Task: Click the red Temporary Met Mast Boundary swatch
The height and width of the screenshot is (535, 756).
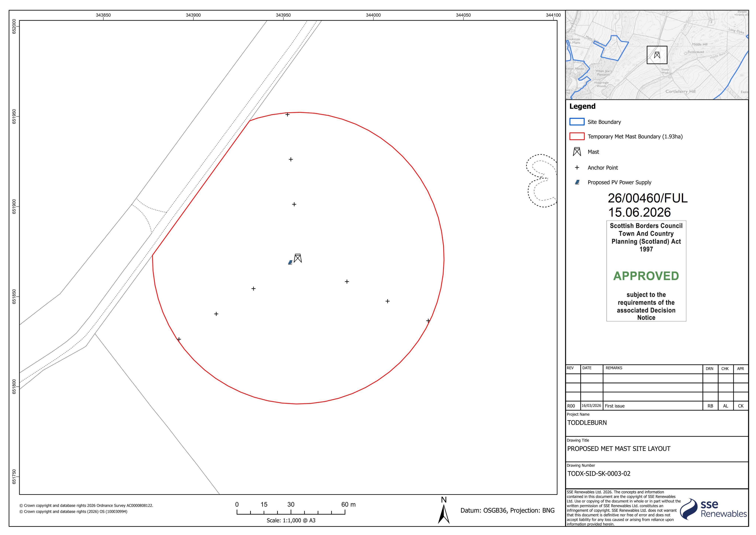Action: pyautogui.click(x=577, y=136)
